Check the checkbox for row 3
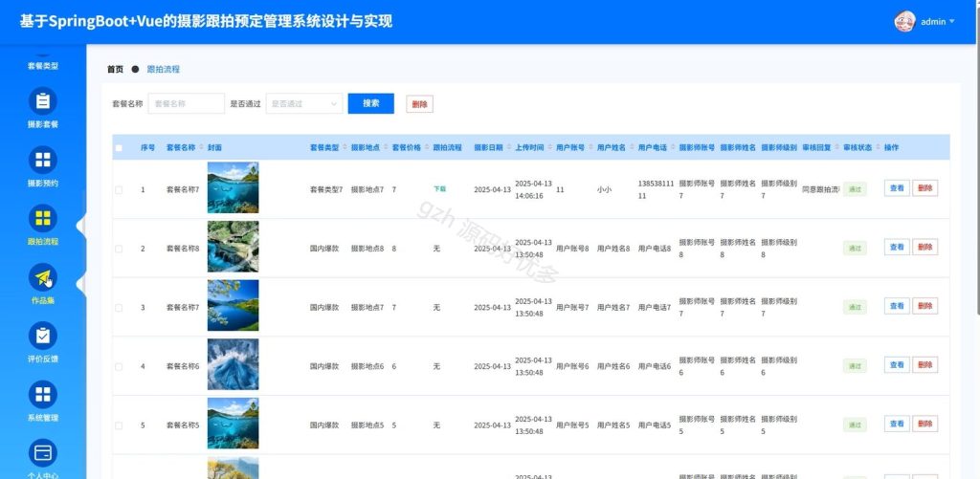980x479 pixels. [x=119, y=308]
